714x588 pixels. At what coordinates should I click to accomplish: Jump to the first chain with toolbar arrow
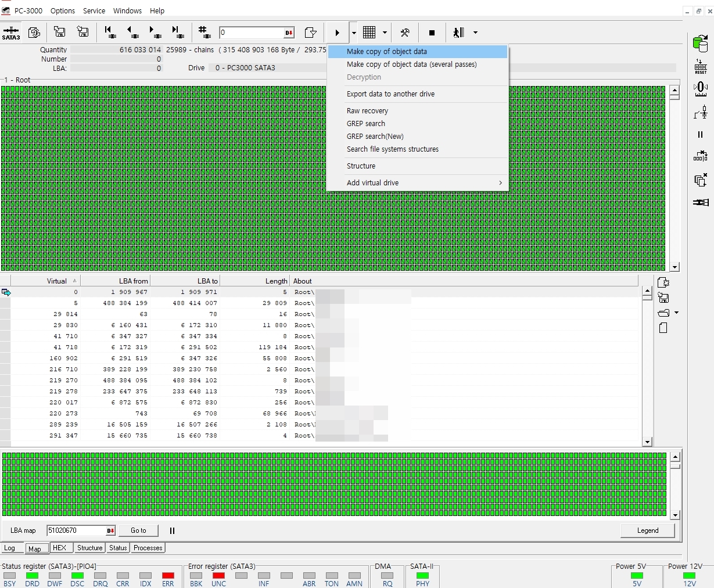point(110,33)
